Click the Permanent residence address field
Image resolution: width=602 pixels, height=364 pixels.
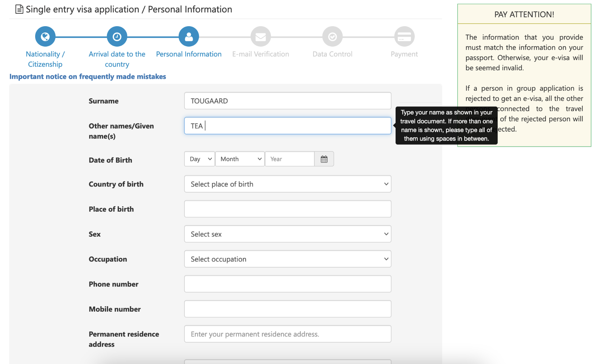[288, 334]
